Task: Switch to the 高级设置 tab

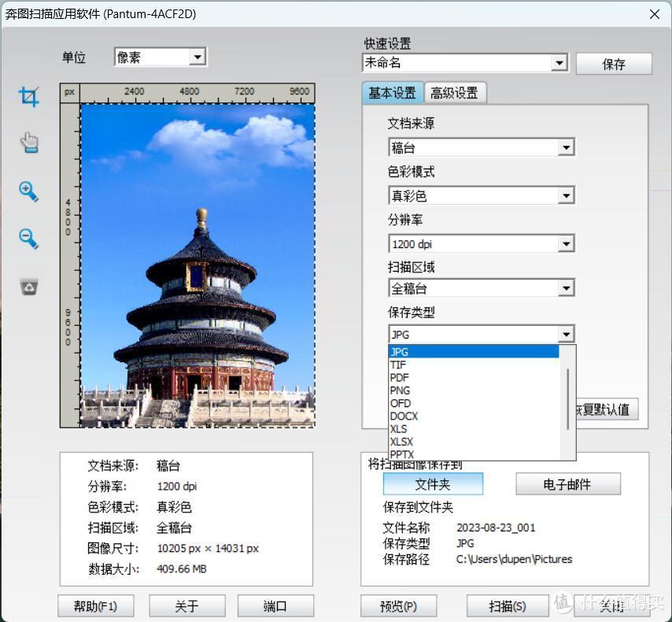Action: pyautogui.click(x=454, y=93)
